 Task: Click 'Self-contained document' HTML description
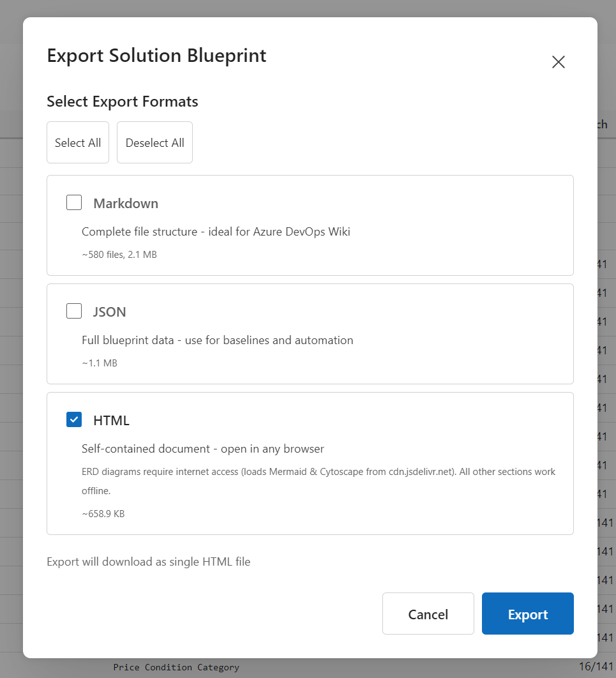[x=203, y=449]
